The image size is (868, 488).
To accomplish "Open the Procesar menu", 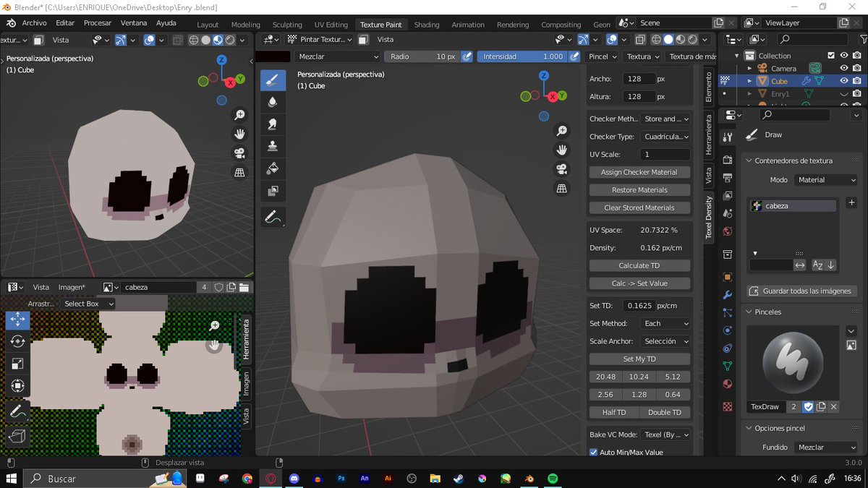I will (x=98, y=23).
